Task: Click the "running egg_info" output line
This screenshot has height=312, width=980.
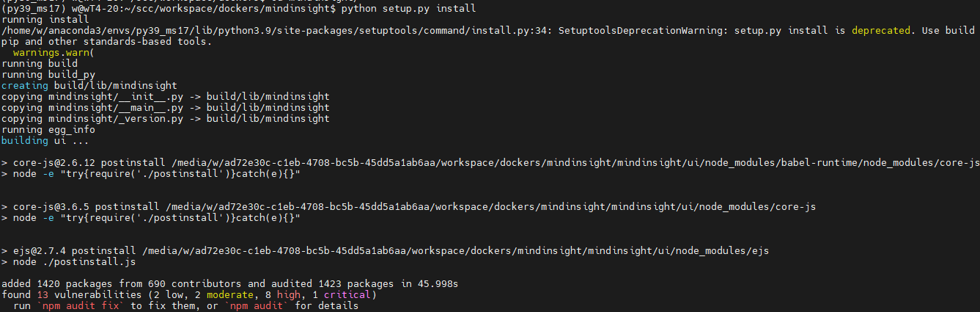Action: tap(48, 129)
